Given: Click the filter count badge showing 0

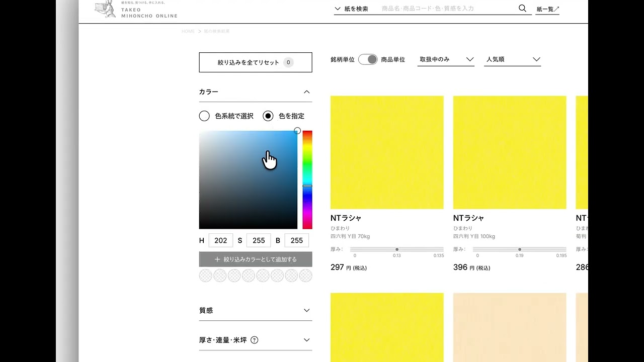Looking at the screenshot, I should pyautogui.click(x=288, y=62).
